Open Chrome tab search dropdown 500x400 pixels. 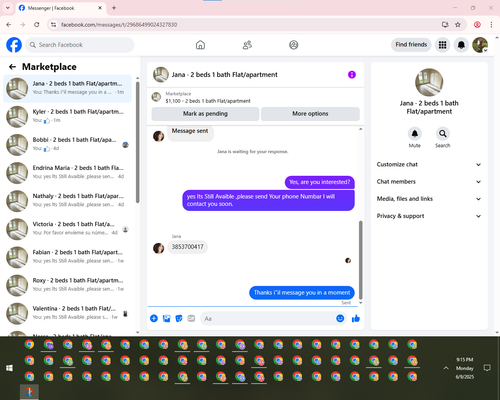point(8,8)
